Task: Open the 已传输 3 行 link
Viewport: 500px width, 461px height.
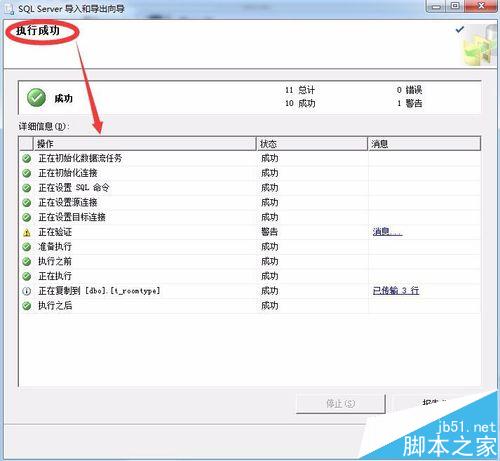Action: [396, 291]
